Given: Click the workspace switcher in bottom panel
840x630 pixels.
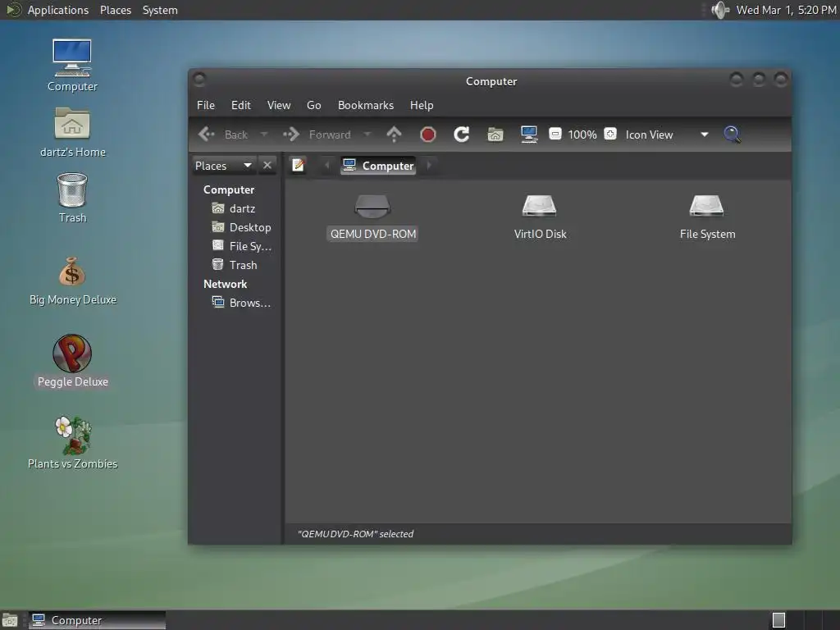Looking at the screenshot, I should (x=778, y=620).
